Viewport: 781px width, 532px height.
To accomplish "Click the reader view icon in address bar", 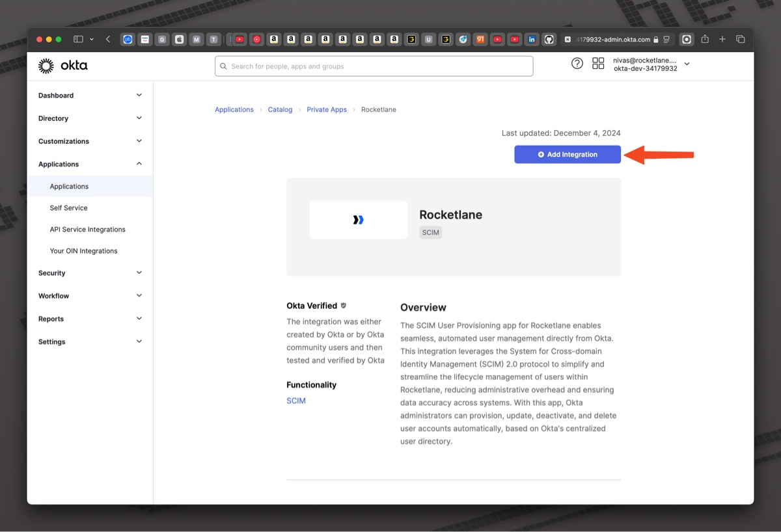I will coord(666,40).
